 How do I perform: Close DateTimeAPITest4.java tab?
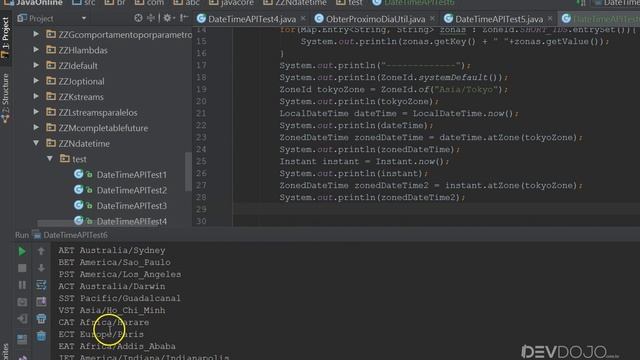[x=303, y=18]
